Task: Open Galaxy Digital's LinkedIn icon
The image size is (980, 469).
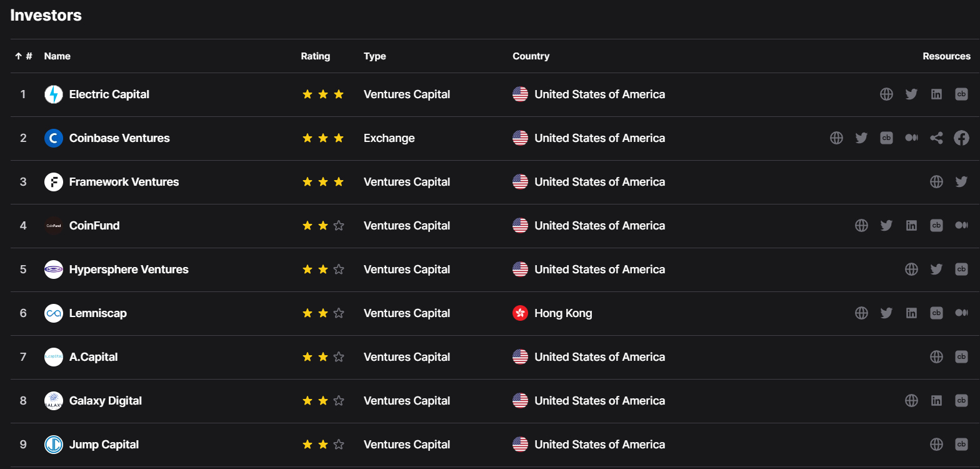Action: click(x=936, y=401)
